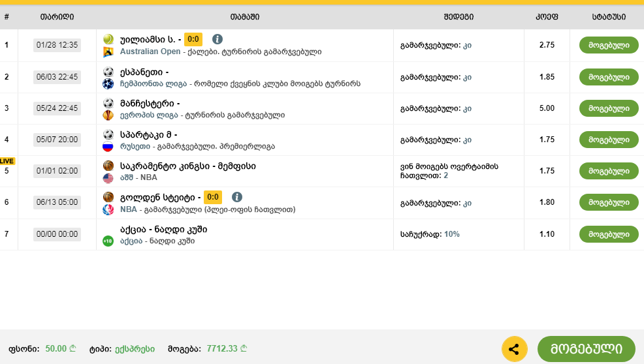Click odds value 5.00

547,108
